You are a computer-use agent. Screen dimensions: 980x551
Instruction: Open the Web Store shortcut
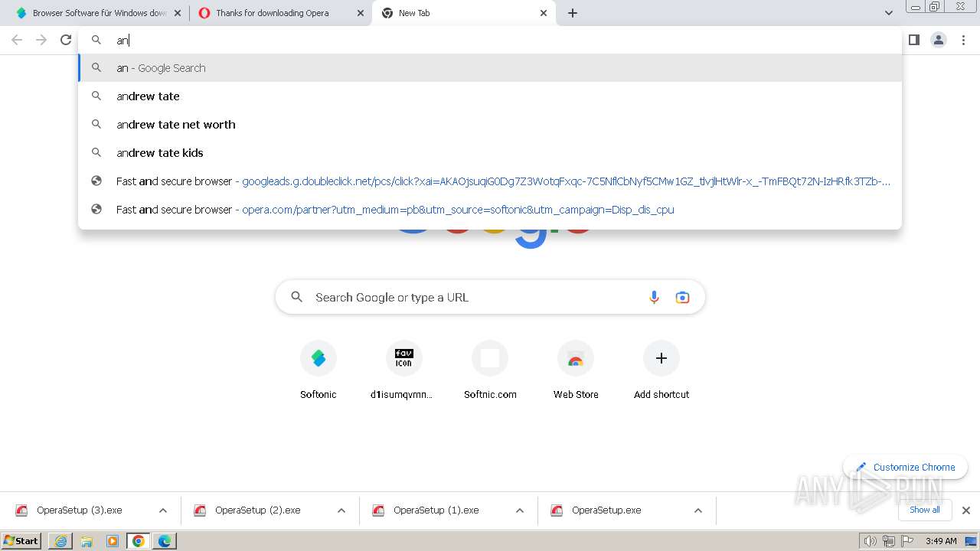pos(576,370)
